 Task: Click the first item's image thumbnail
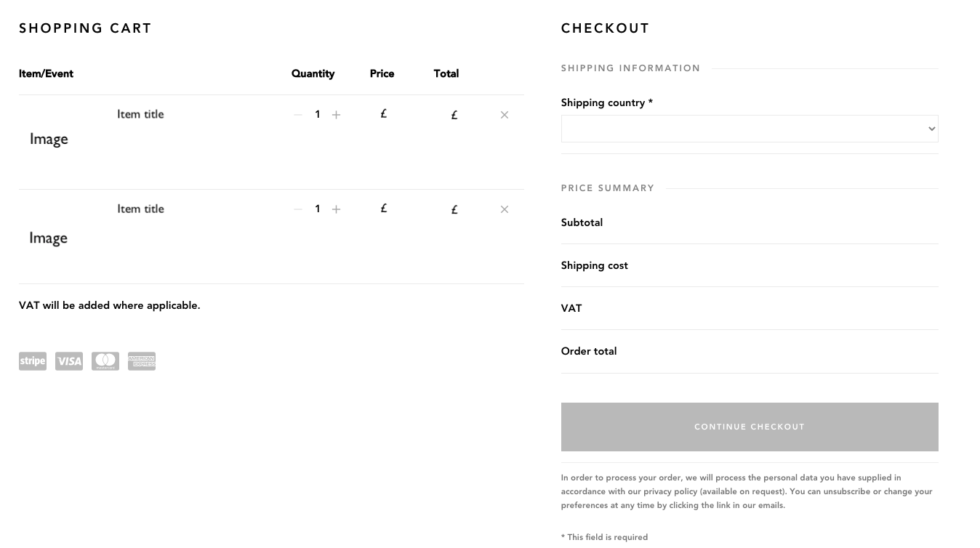49,139
